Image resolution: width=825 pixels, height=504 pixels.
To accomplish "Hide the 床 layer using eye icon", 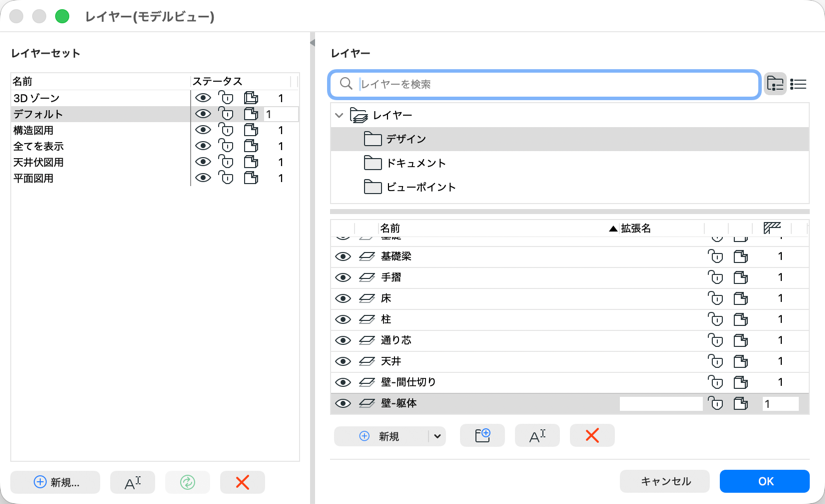I will pyautogui.click(x=343, y=298).
